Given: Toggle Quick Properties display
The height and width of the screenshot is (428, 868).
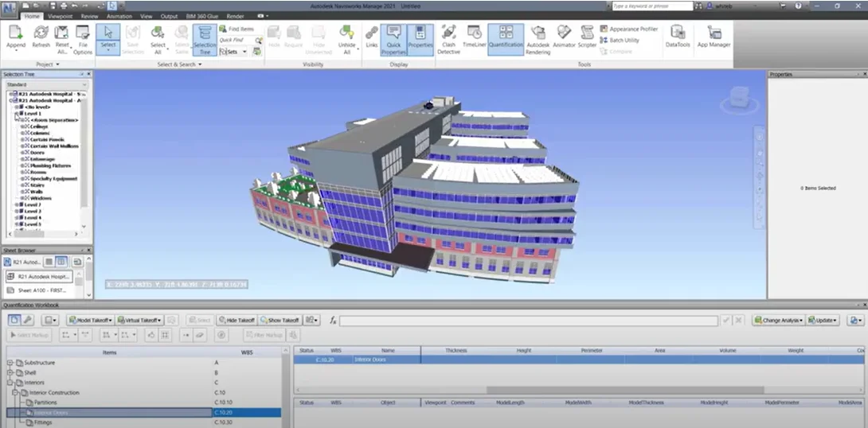Looking at the screenshot, I should coord(394,40).
